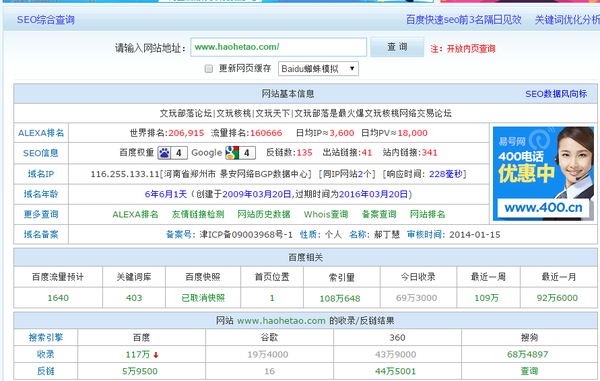Click the 收录 row label

click(46, 354)
